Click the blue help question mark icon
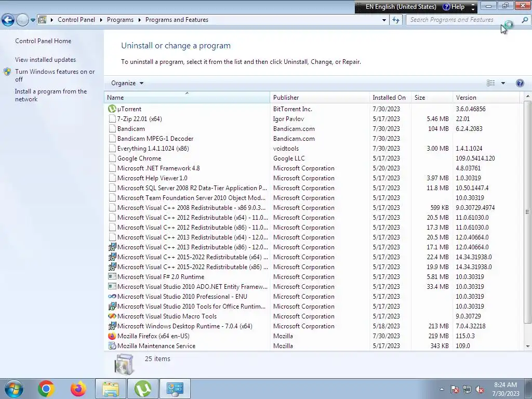Viewport: 532px width, 399px height. pos(520,83)
